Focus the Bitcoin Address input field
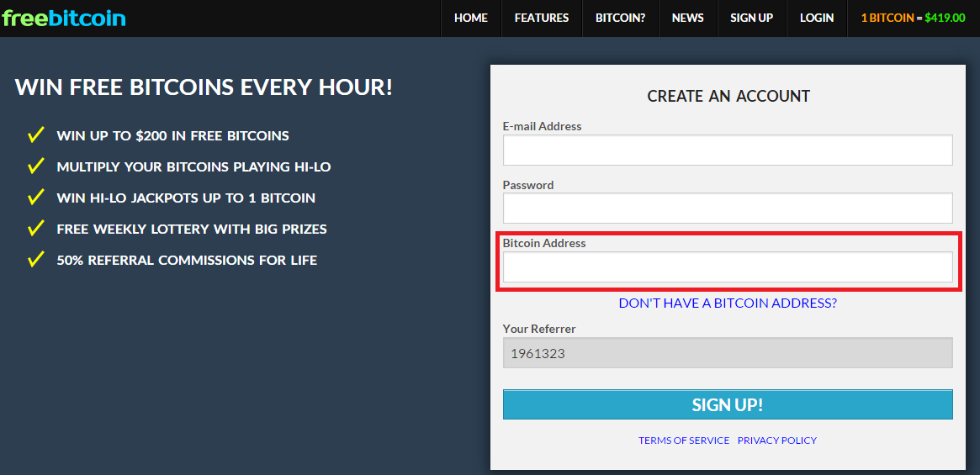980x475 pixels. 728,267
